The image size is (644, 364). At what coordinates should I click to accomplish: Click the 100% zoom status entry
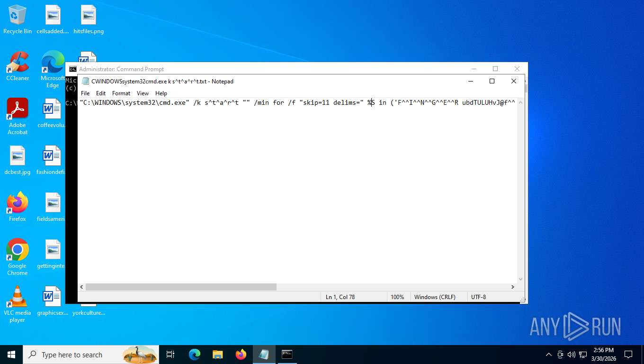397,297
